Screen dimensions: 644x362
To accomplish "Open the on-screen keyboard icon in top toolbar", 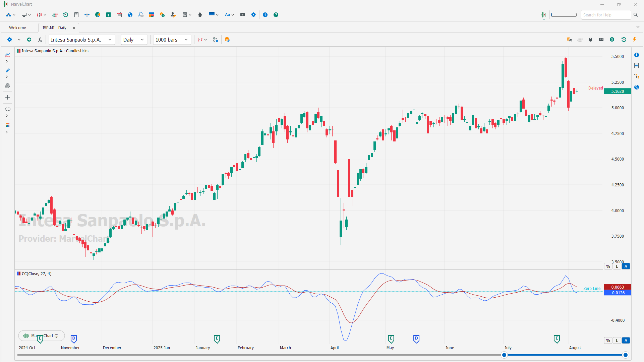I will pos(243,15).
